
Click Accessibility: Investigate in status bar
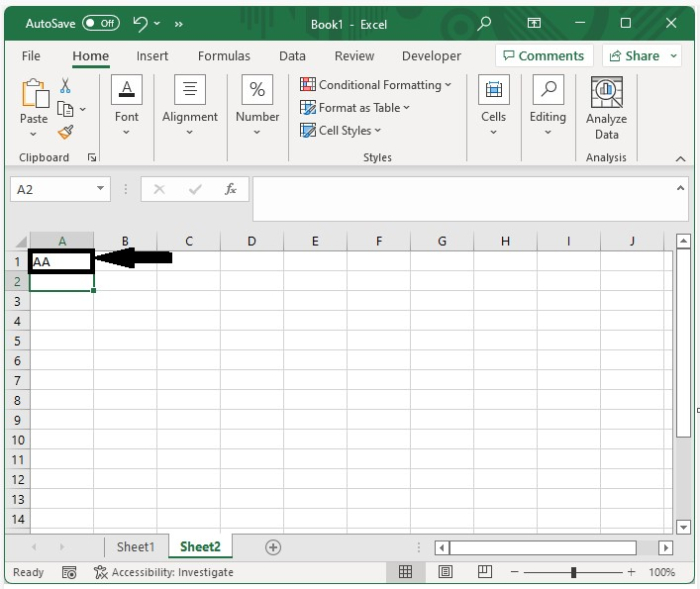point(164,572)
